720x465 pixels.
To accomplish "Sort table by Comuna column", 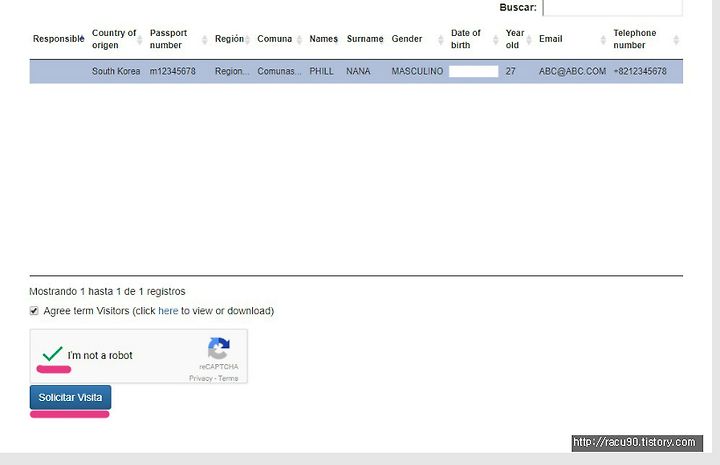I will coord(280,39).
